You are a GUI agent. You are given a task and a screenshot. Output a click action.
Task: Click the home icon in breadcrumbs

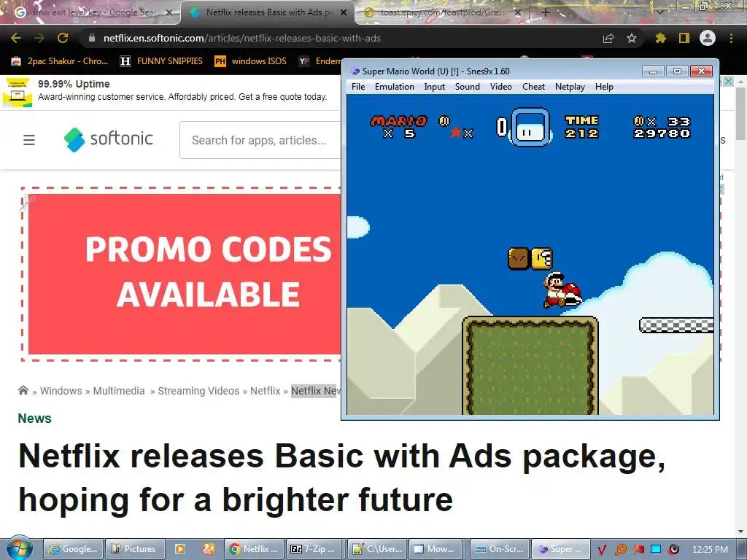pos(23,391)
